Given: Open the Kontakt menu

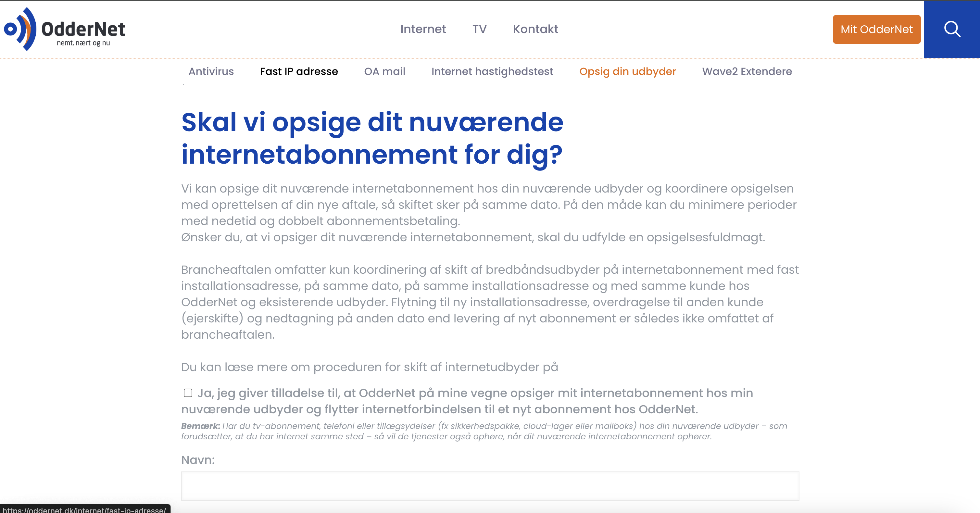Looking at the screenshot, I should 535,29.
